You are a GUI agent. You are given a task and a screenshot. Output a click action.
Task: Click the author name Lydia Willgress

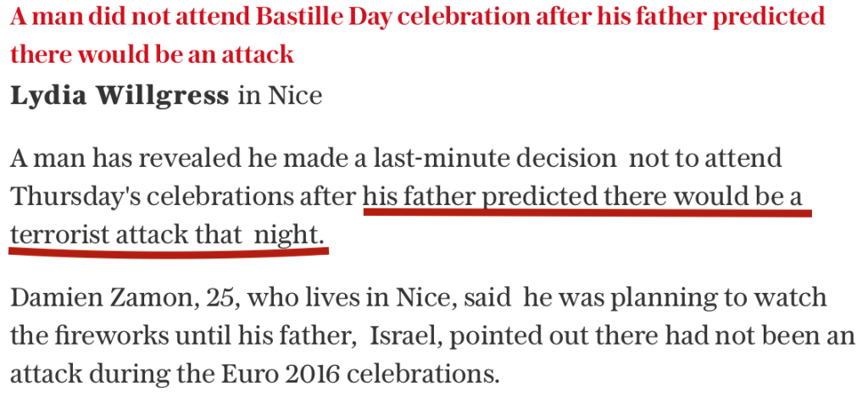[120, 96]
